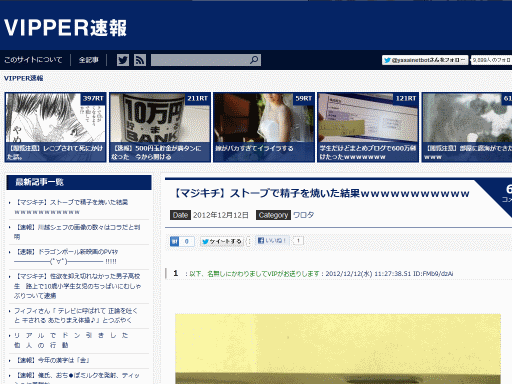Screen dimensions: 512x384
Task: Open the ワロタ category link
Action: pos(303,215)
